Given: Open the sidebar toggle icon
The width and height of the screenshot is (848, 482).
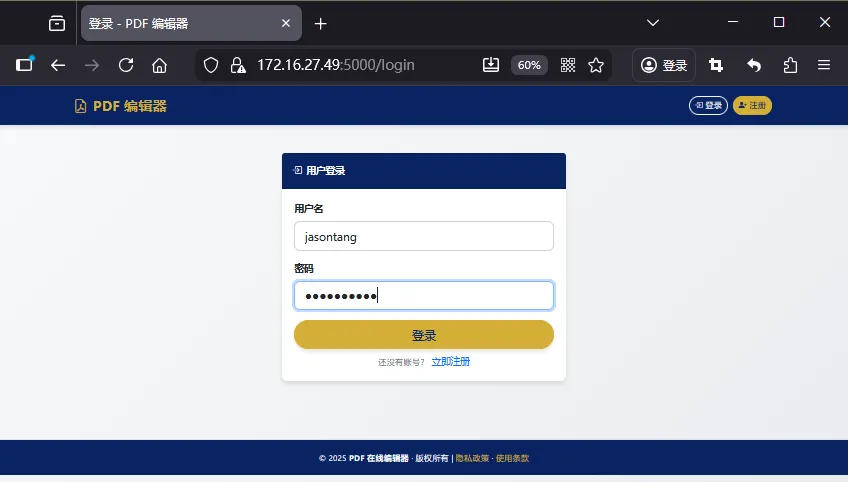Looking at the screenshot, I should (24, 65).
